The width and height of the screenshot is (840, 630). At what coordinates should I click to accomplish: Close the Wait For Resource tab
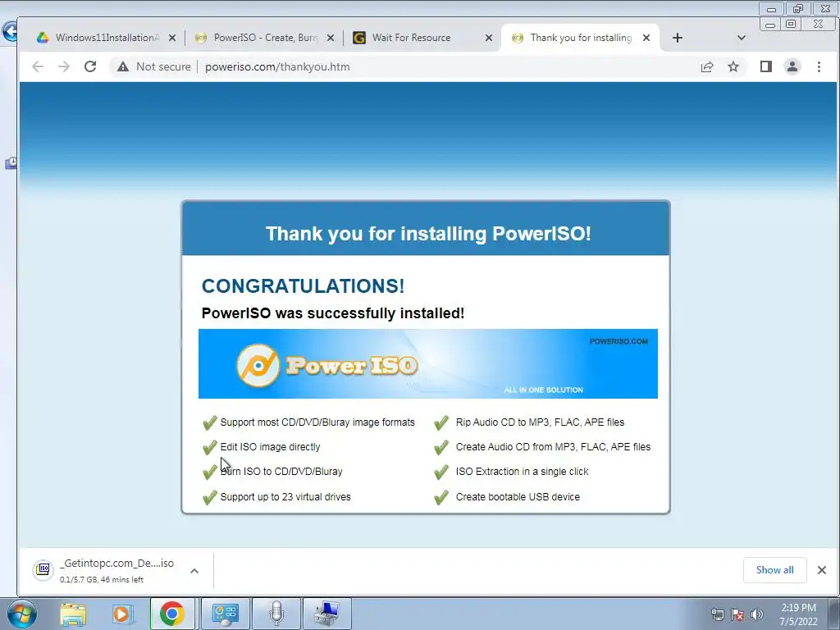tap(489, 38)
